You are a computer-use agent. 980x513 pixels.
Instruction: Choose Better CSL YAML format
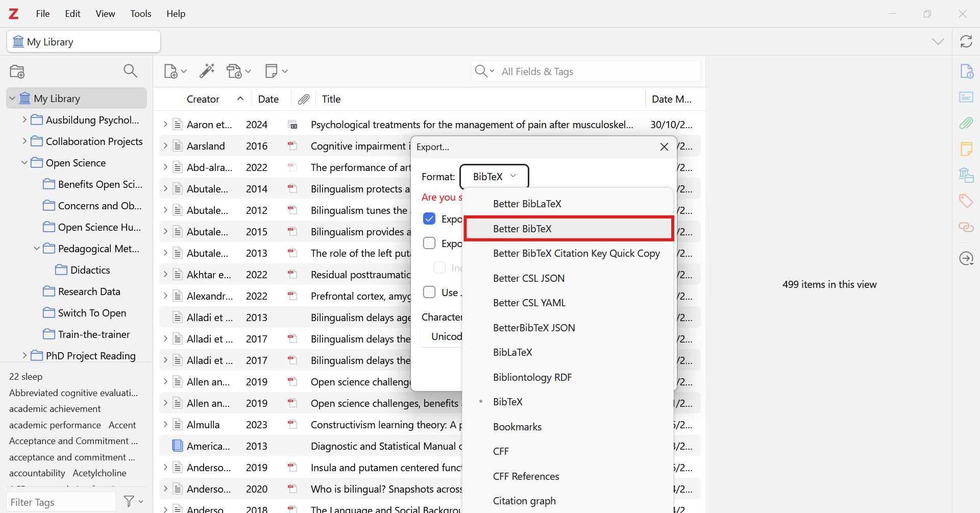tap(569, 303)
